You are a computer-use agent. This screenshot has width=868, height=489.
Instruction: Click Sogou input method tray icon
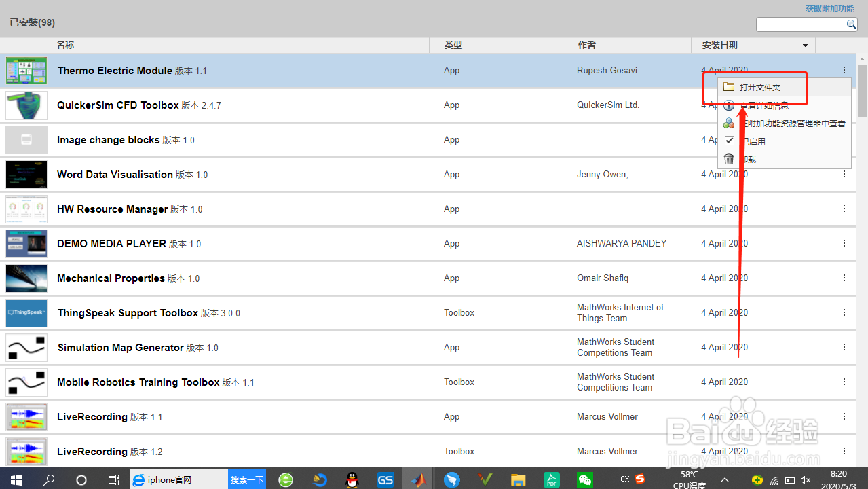(639, 479)
